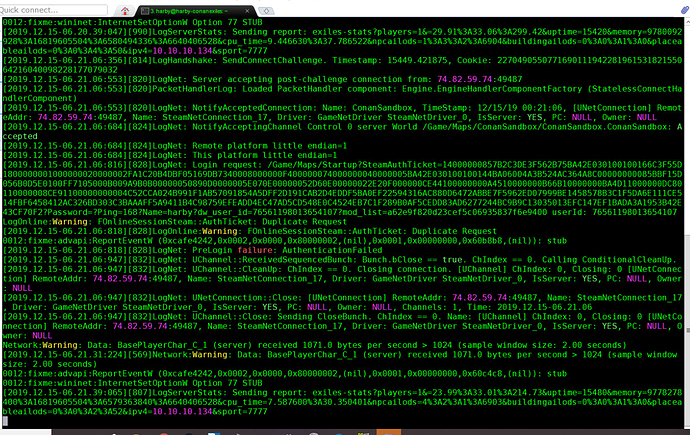Close the harby@harby-conanexiles session tab
This screenshot has width=690, height=435.
pyautogui.click(x=247, y=11)
